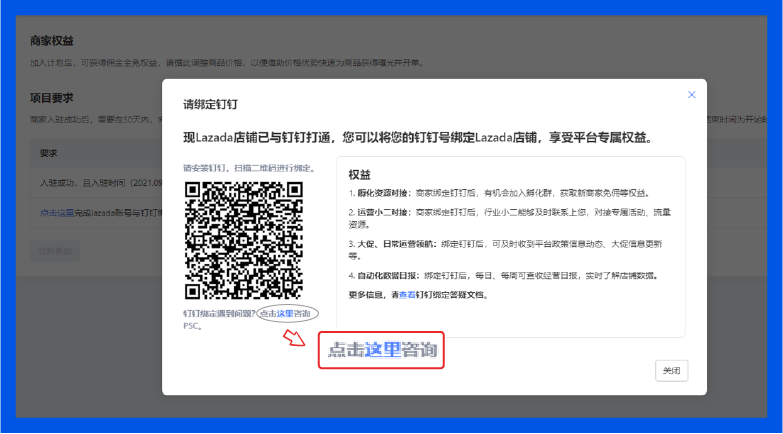Image resolution: width=783 pixels, height=434 pixels.
Task: Select the 权益 heading in the dialog
Action: 359,175
